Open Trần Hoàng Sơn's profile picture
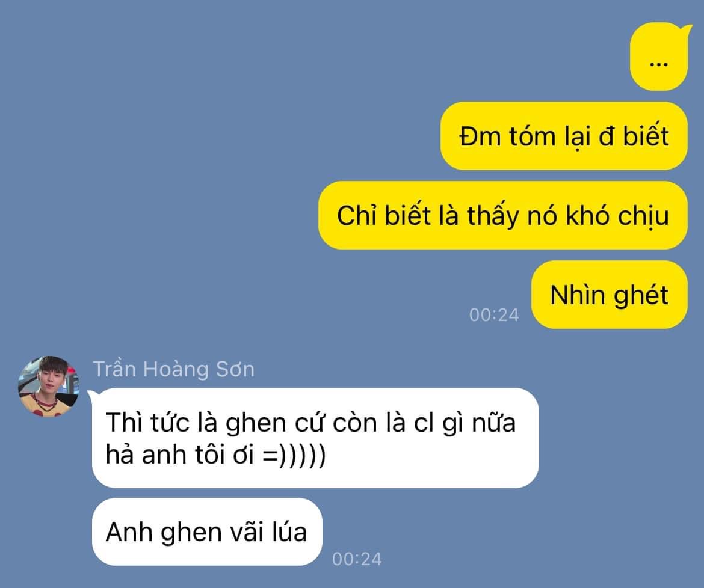 pos(49,386)
